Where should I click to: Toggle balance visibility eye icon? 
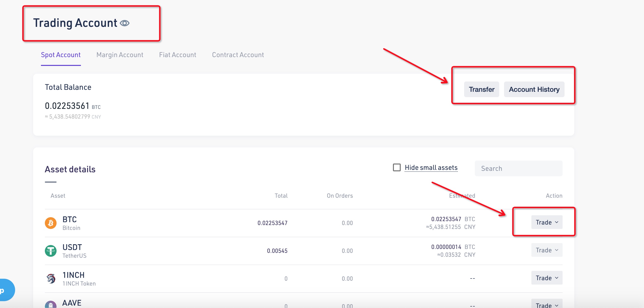click(x=125, y=23)
